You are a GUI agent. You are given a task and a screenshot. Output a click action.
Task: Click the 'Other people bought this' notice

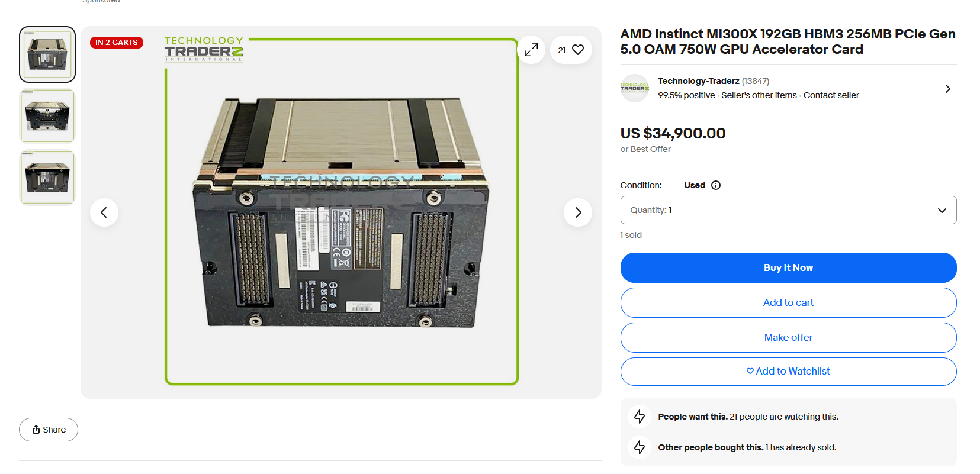pyautogui.click(x=747, y=447)
